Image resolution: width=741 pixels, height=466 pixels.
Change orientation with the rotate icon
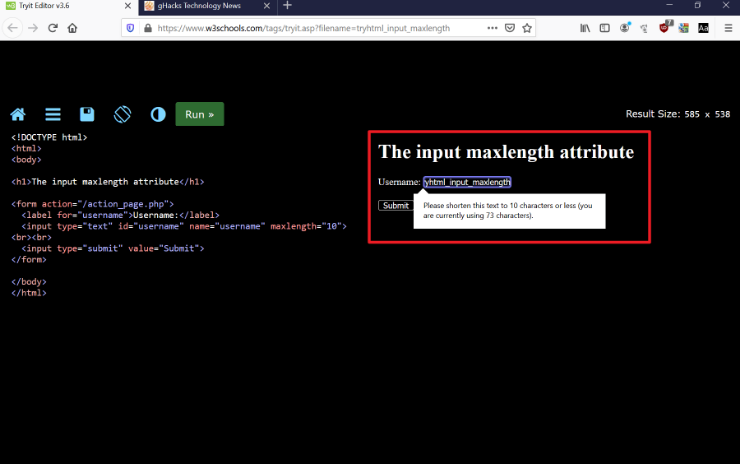point(122,114)
